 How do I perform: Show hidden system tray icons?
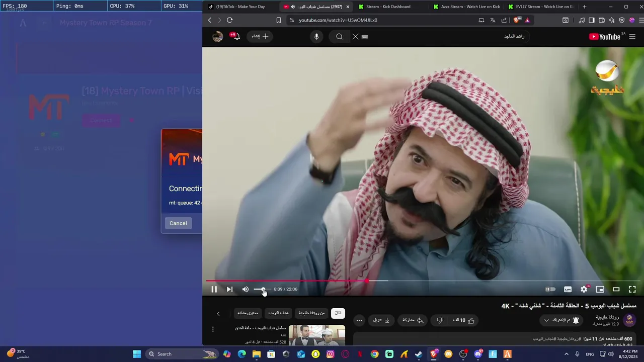point(567,354)
